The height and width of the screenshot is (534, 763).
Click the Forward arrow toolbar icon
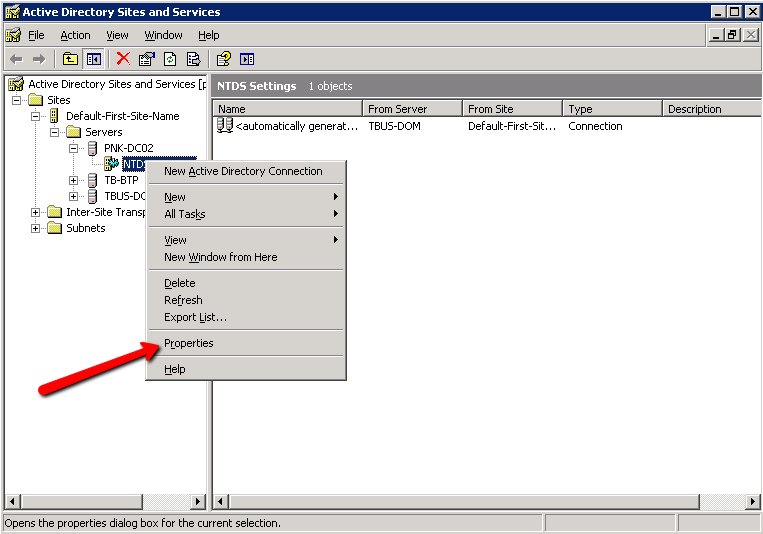39,59
